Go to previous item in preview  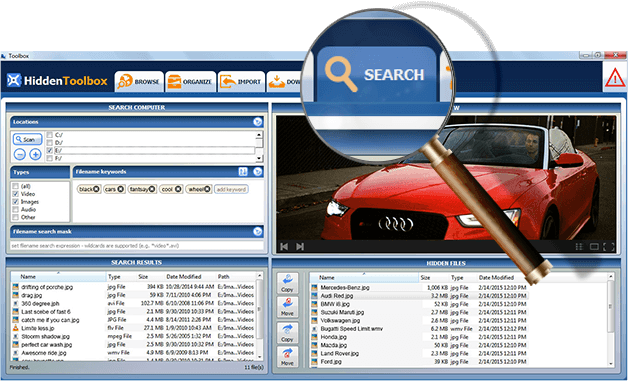[x=284, y=246]
